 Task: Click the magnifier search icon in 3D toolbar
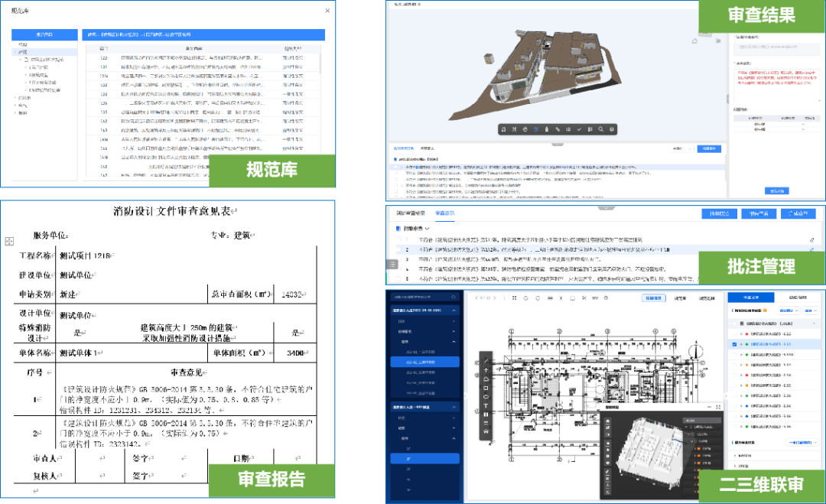pos(601,129)
